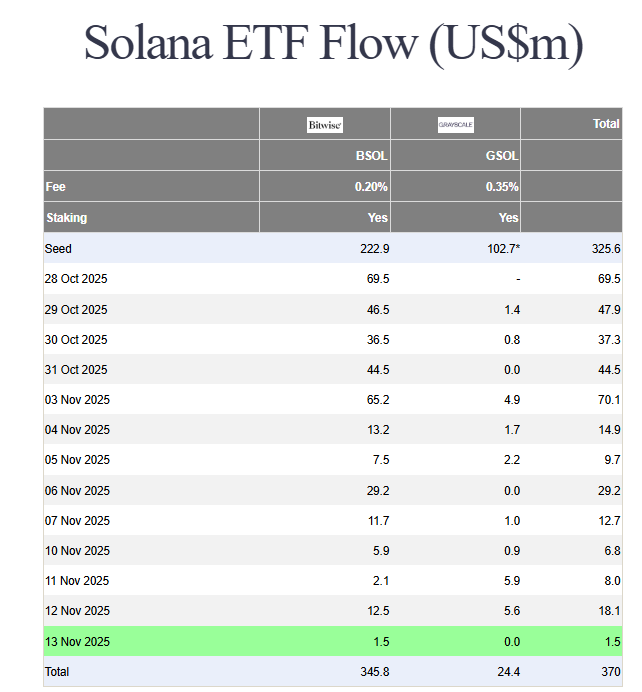The image size is (642, 692).
Task: Select the 0.35% GSOL fee cell
Action: (502, 187)
